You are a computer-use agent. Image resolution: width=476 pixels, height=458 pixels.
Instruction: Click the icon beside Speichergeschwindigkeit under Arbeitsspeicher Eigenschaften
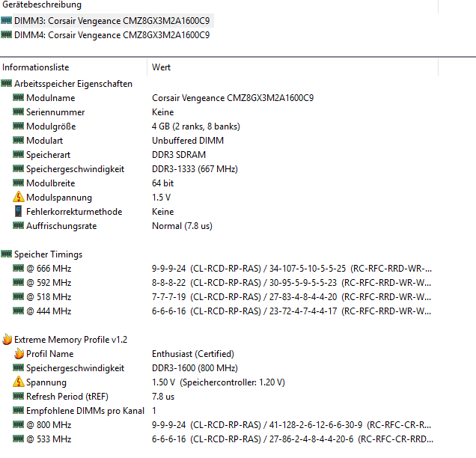click(18, 168)
